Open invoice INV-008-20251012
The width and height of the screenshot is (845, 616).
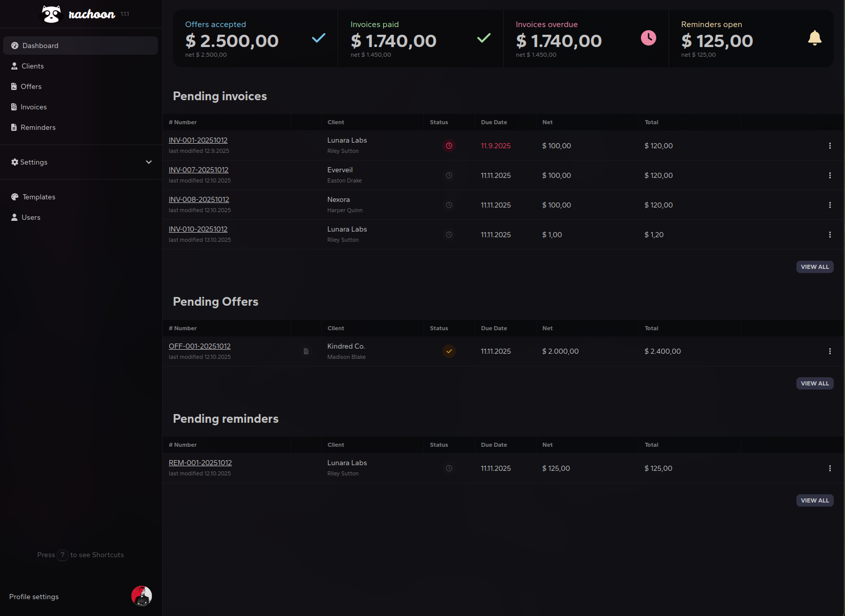click(x=199, y=199)
